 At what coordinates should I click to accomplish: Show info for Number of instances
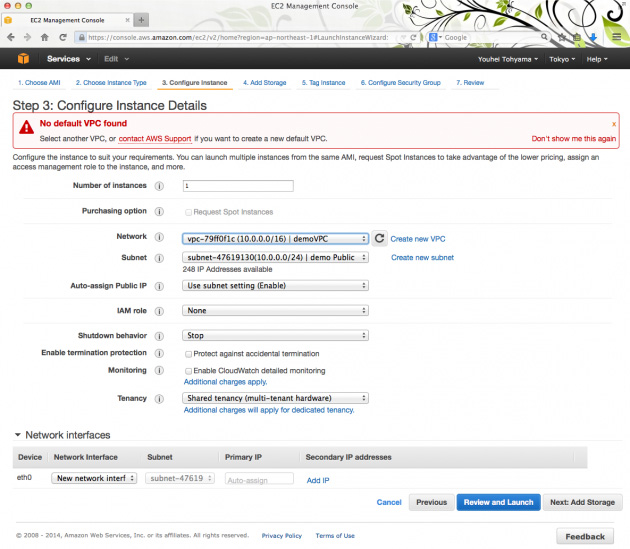(x=160, y=186)
